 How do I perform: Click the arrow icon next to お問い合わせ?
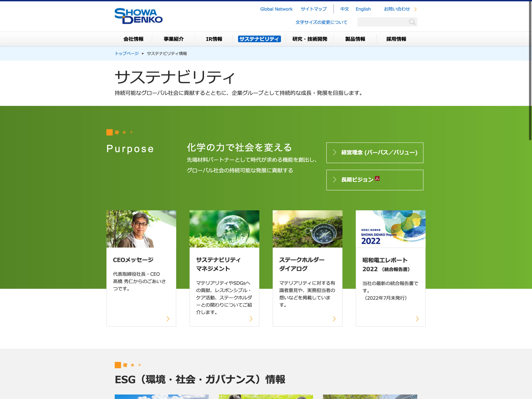click(415, 9)
